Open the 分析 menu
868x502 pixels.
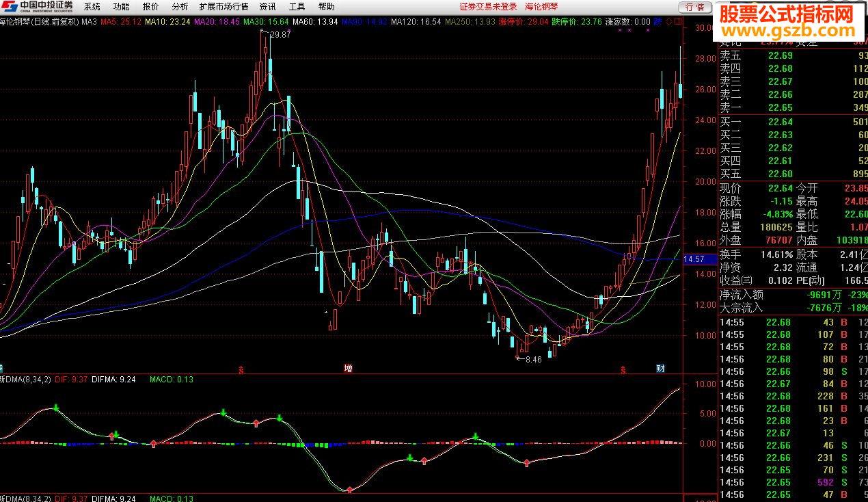click(x=180, y=7)
